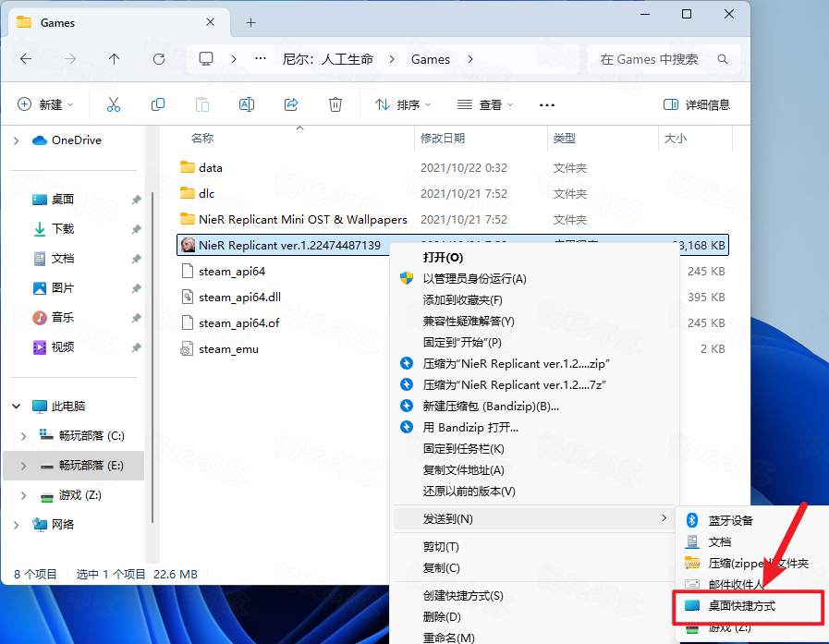
Task: Expand the 畅玩部落 (E:) drive node
Action: pyautogui.click(x=24, y=466)
